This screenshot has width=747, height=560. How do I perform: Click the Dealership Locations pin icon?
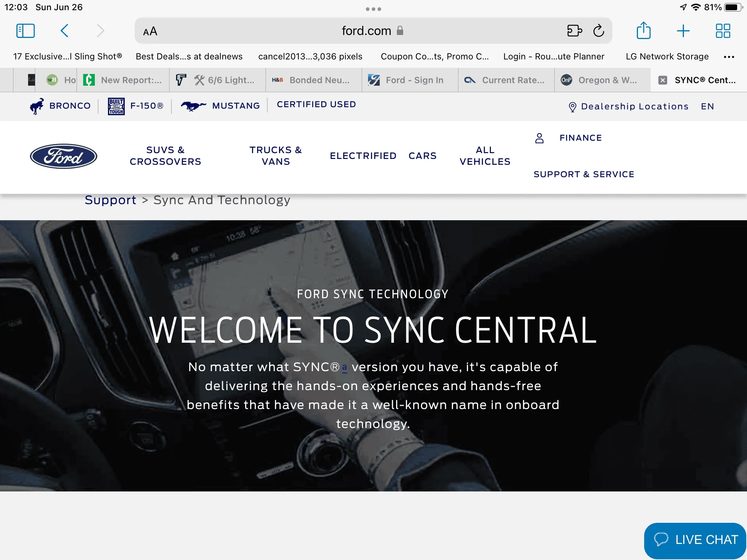pyautogui.click(x=573, y=107)
